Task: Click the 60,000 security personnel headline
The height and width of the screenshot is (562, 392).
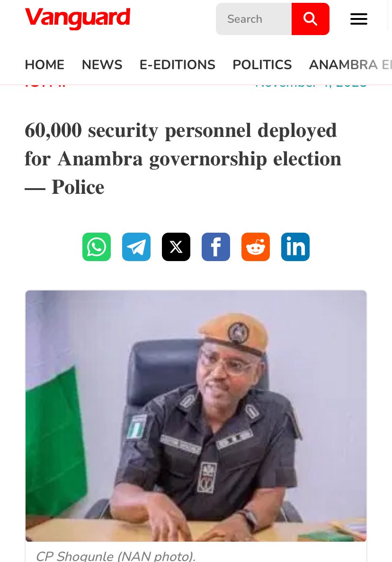Action: coord(183,159)
